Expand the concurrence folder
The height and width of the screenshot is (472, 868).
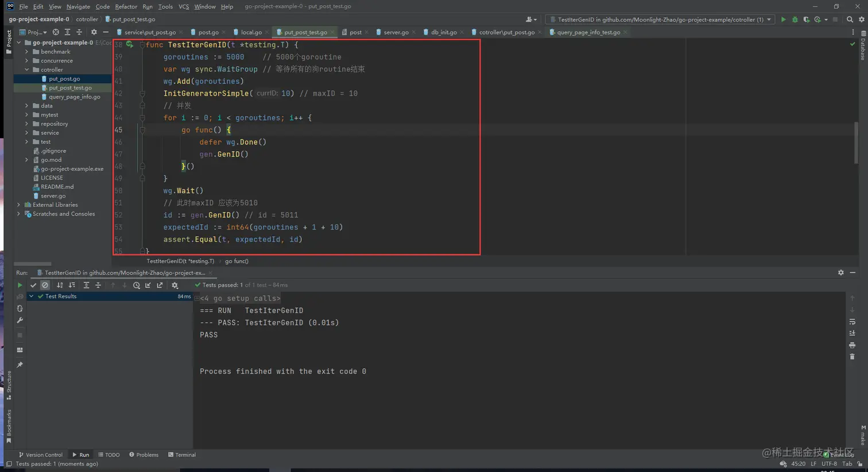pyautogui.click(x=26, y=61)
